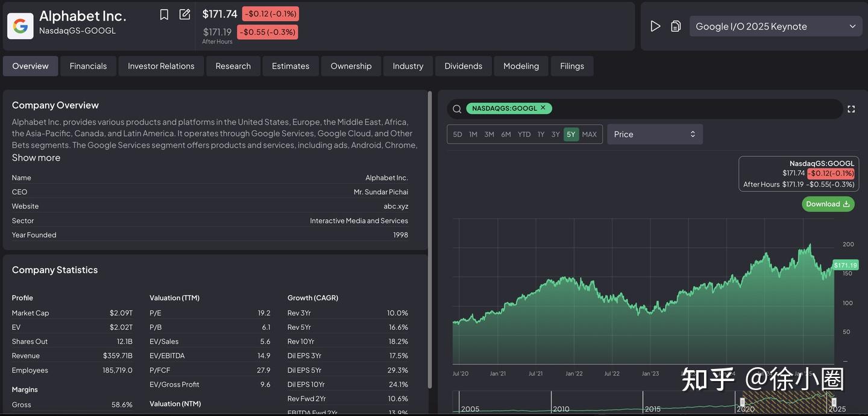Screen dimensions: 868x416
Task: Click the right range handle on chart navigator
Action: pos(834,402)
